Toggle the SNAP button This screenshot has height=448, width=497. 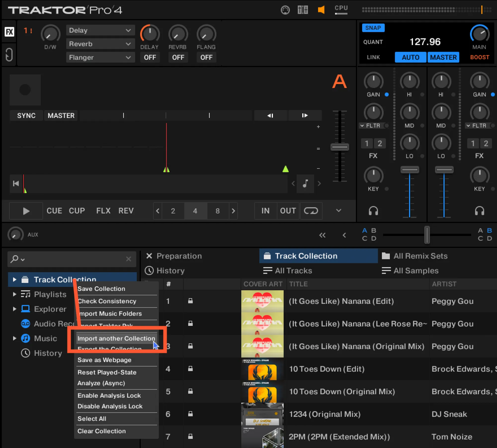373,28
